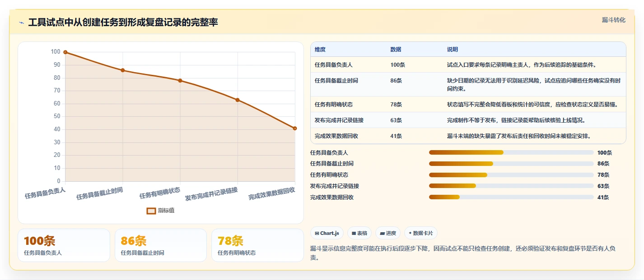Click the 100条 table data cell
Screen dimensions: 644x280
pos(398,65)
